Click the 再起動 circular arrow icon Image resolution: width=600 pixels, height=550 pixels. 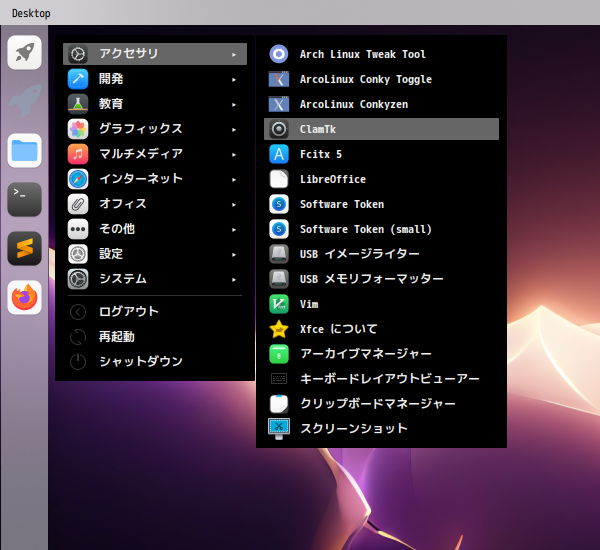coord(78,337)
